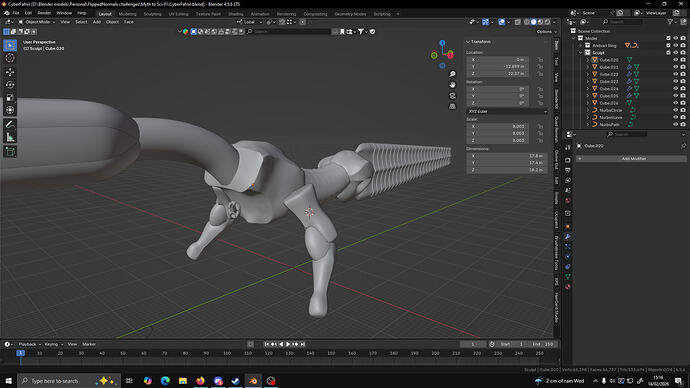Open the Render menu

(x=44, y=13)
